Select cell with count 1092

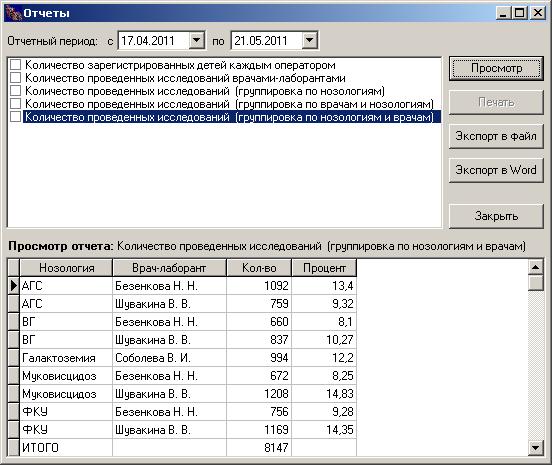click(x=259, y=285)
